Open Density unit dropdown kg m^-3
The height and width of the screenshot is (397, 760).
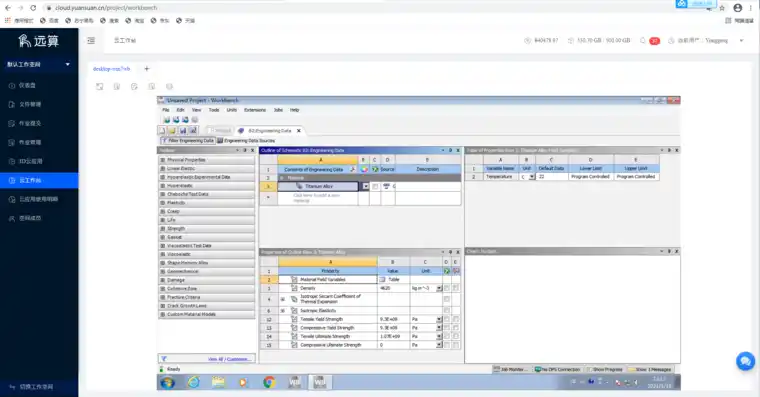pyautogui.click(x=439, y=288)
